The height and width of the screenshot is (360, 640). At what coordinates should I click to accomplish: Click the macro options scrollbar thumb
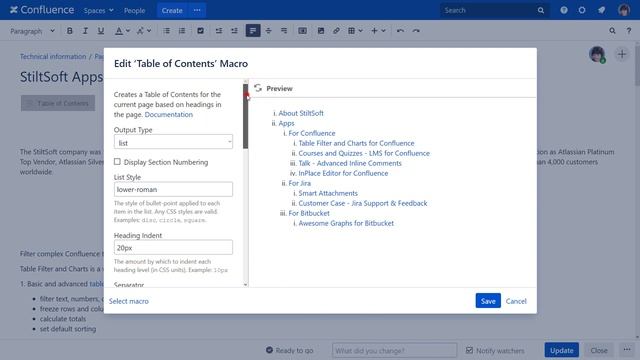(245, 116)
